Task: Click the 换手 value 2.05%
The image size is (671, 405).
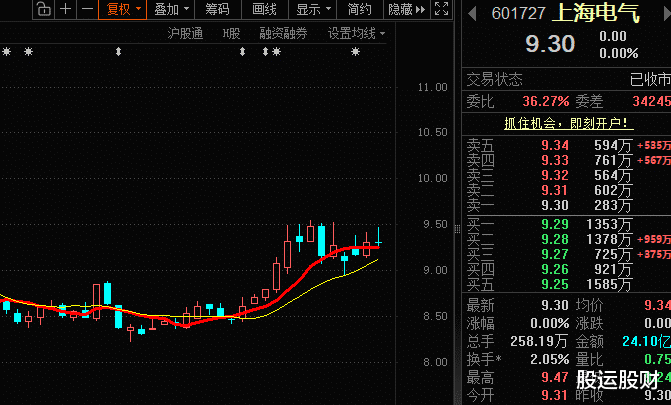Action: pos(550,359)
